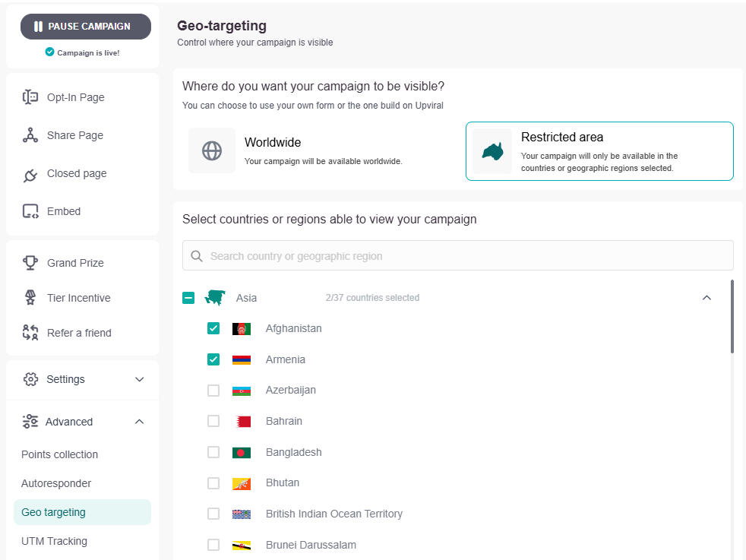
Task: Uncheck the Afghanistan checkbox
Action: (213, 328)
